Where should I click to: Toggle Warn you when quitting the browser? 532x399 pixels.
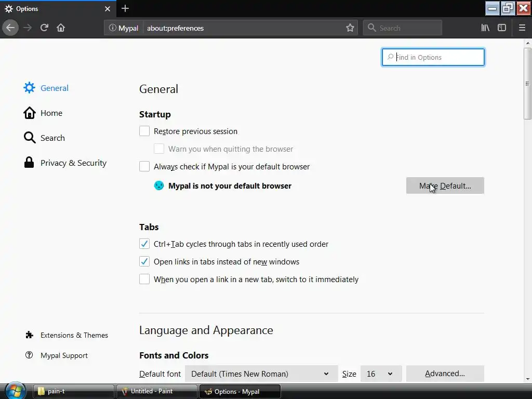(159, 149)
